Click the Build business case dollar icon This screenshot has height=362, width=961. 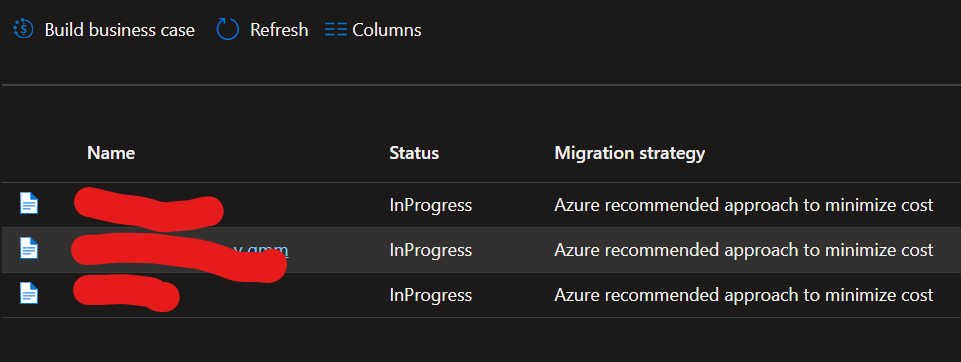(x=23, y=29)
